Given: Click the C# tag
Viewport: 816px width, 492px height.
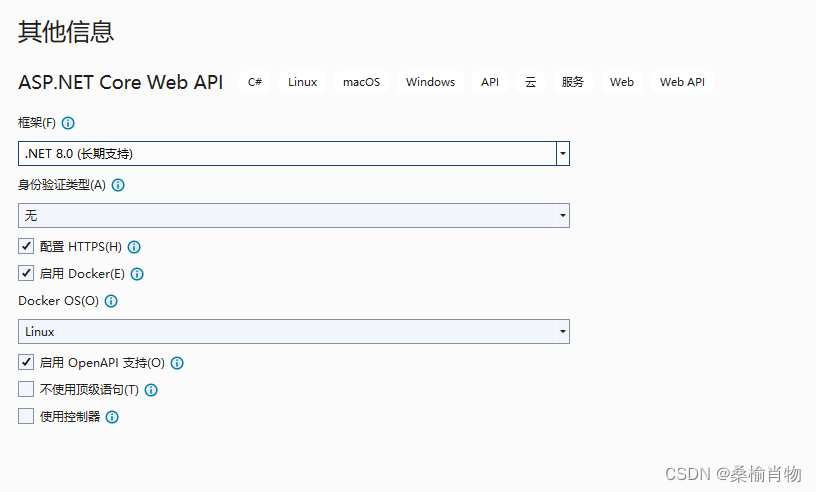Looking at the screenshot, I should (255, 82).
